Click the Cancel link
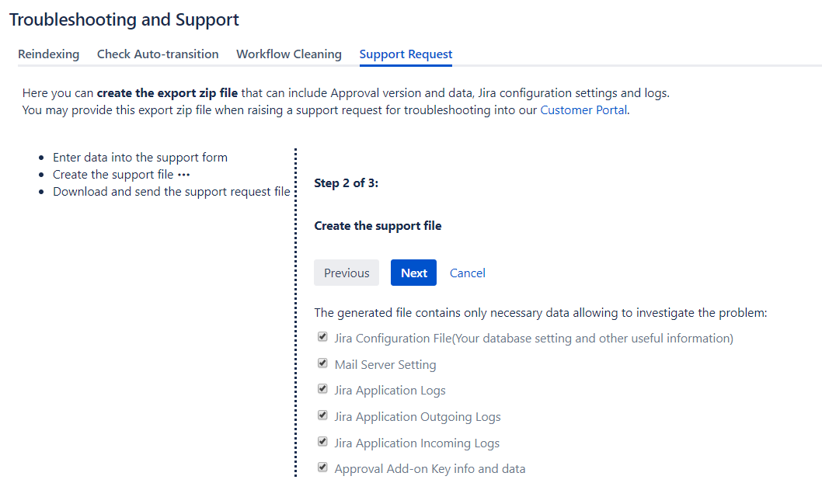Image resolution: width=822 pixels, height=504 pixels. (468, 273)
